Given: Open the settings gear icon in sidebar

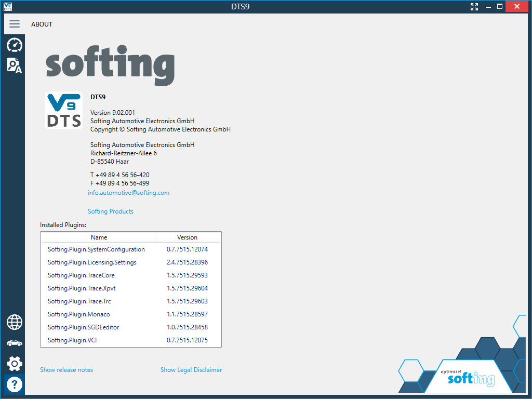Looking at the screenshot, I should pyautogui.click(x=14, y=364).
